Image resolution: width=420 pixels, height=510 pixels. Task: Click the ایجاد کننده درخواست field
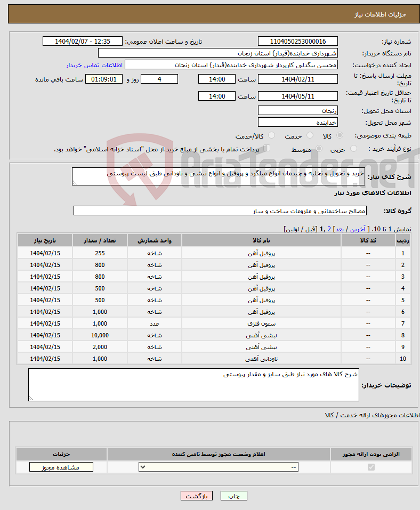[231, 64]
